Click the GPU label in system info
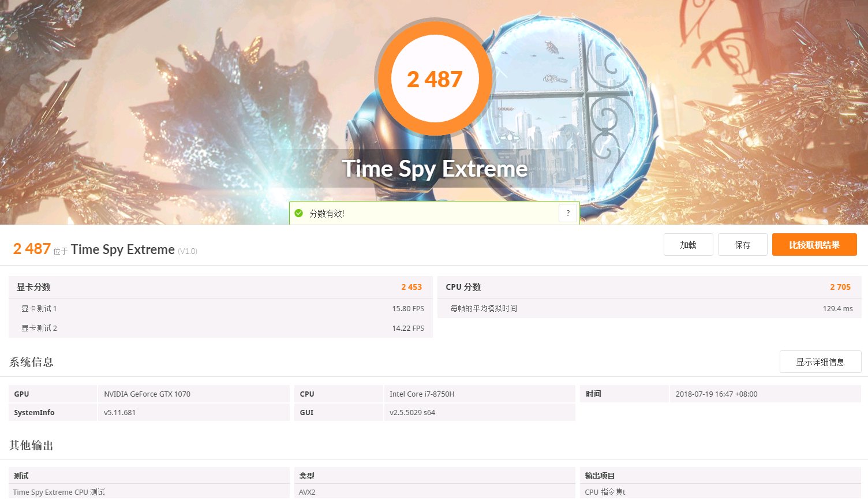The height and width of the screenshot is (504, 868). coord(21,394)
